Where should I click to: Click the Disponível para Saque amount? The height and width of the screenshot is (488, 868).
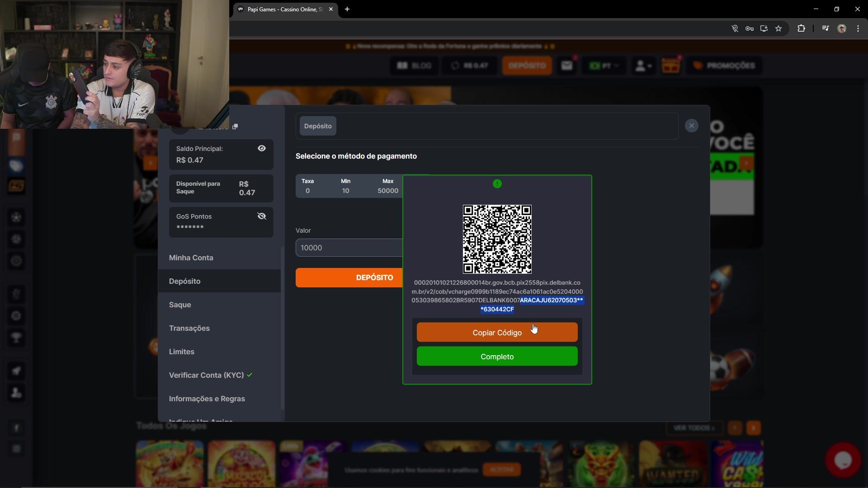247,188
